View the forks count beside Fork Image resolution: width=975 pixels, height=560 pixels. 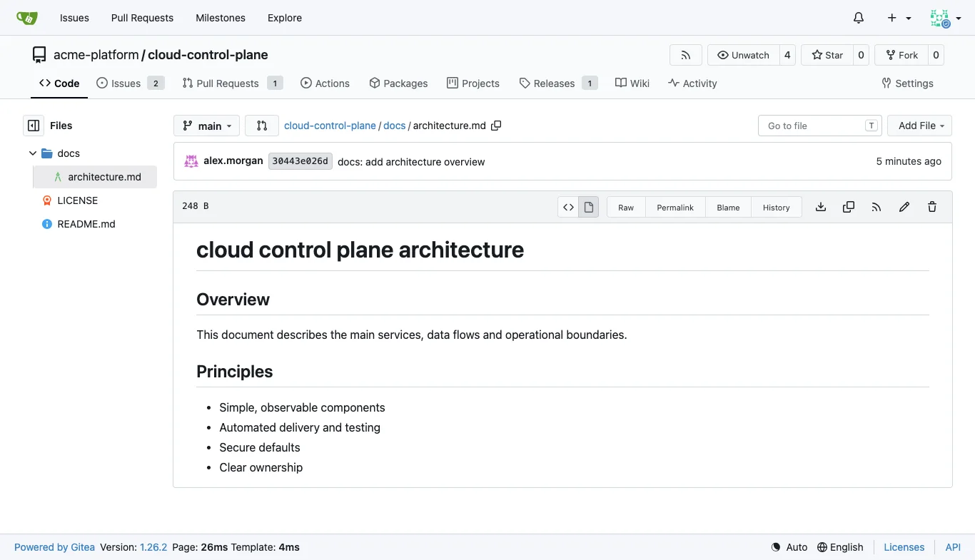coord(936,55)
